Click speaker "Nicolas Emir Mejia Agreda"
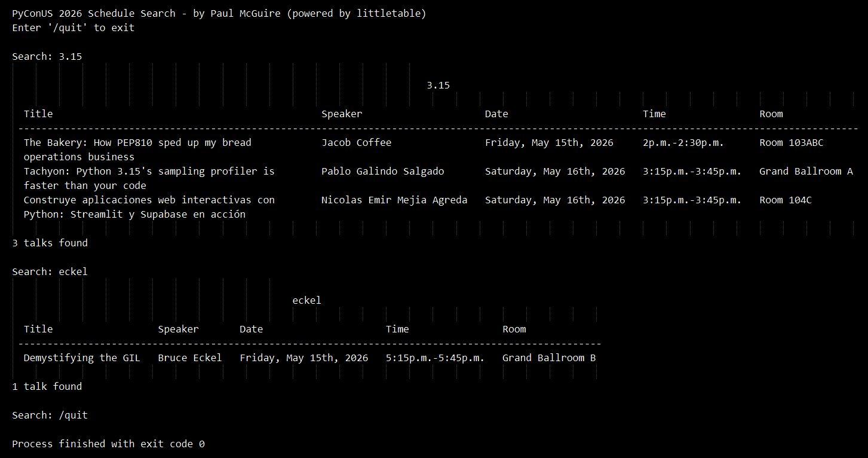Image resolution: width=868 pixels, height=458 pixels. click(x=394, y=200)
